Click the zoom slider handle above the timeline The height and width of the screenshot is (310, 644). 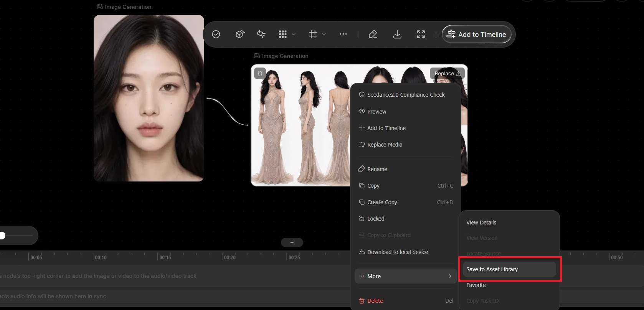click(x=2, y=236)
